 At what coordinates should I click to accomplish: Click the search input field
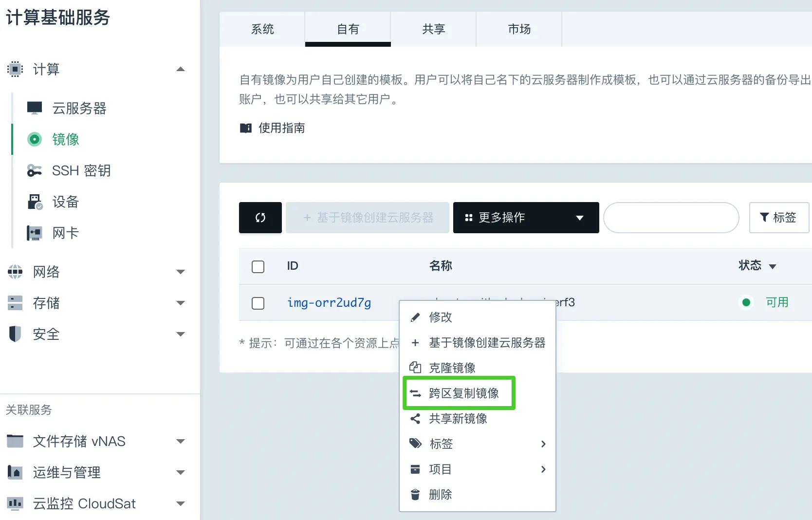point(671,218)
